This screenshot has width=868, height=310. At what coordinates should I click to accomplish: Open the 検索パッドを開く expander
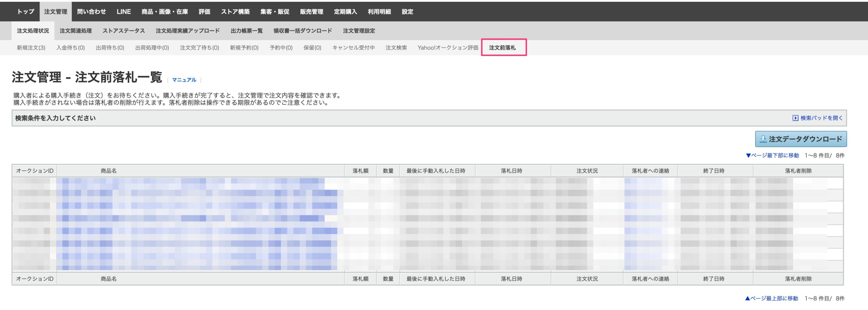tap(817, 118)
